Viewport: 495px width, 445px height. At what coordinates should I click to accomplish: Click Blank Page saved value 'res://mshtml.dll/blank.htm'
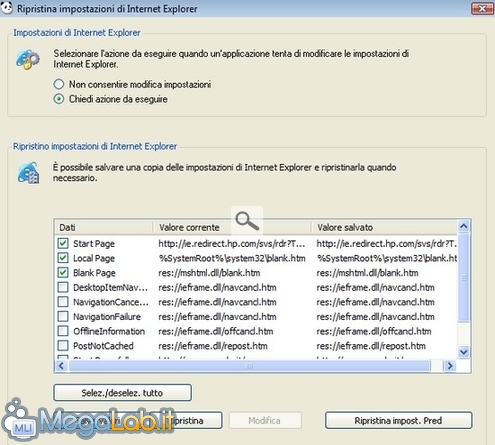pos(367,273)
